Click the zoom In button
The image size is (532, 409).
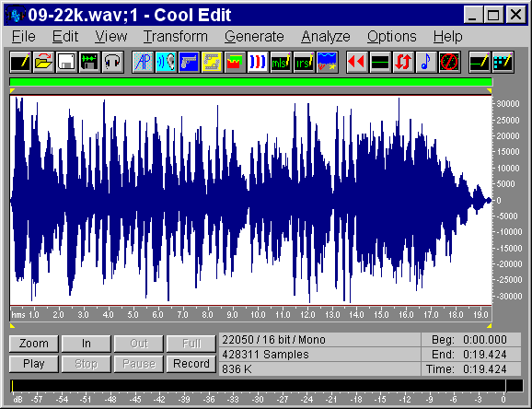coord(87,344)
